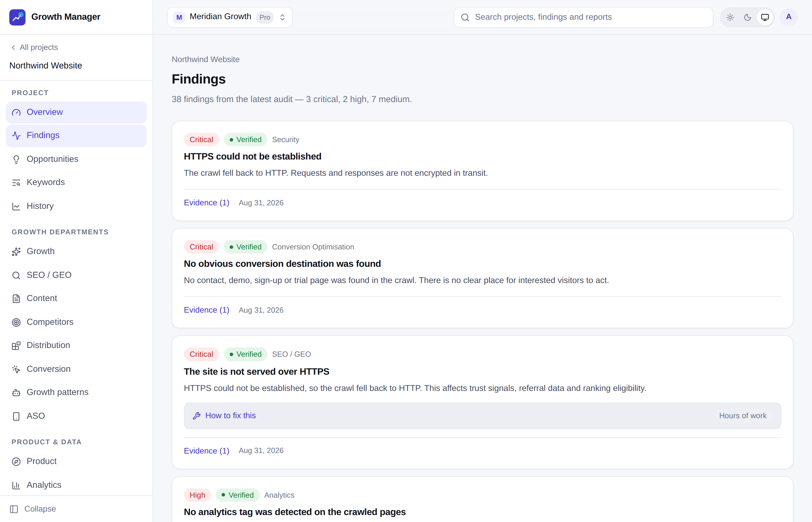
Task: Choose the system theme monitor icon
Action: [765, 17]
